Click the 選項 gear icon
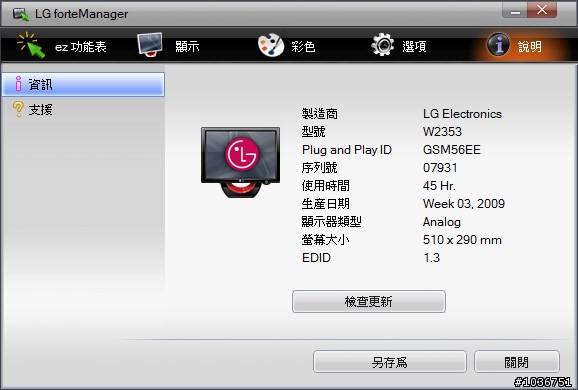 click(382, 45)
